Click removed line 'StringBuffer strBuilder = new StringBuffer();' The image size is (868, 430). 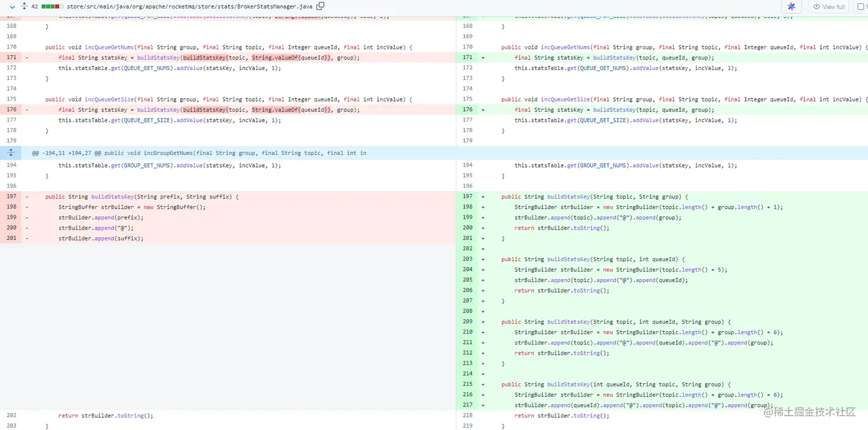click(x=132, y=207)
